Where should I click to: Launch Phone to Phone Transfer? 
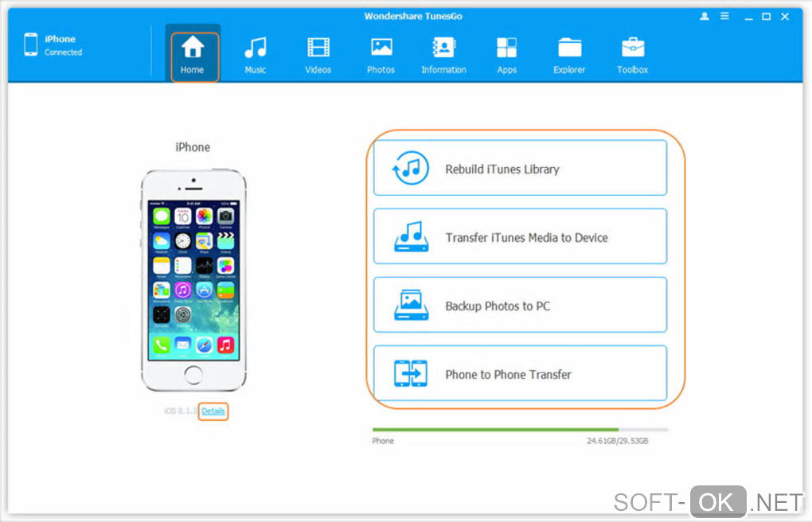pyautogui.click(x=520, y=373)
